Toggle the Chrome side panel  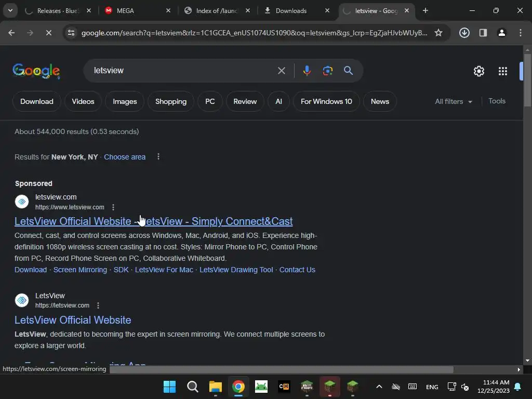pos(483,33)
